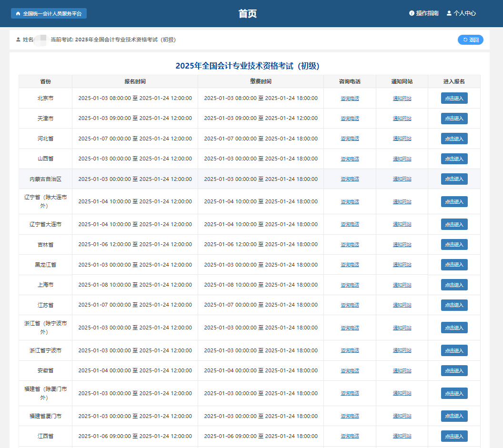Viewport: 503px width, 448px height.
Task: View 咨询电话 for 内蒙古自治区
Action: pyautogui.click(x=350, y=179)
